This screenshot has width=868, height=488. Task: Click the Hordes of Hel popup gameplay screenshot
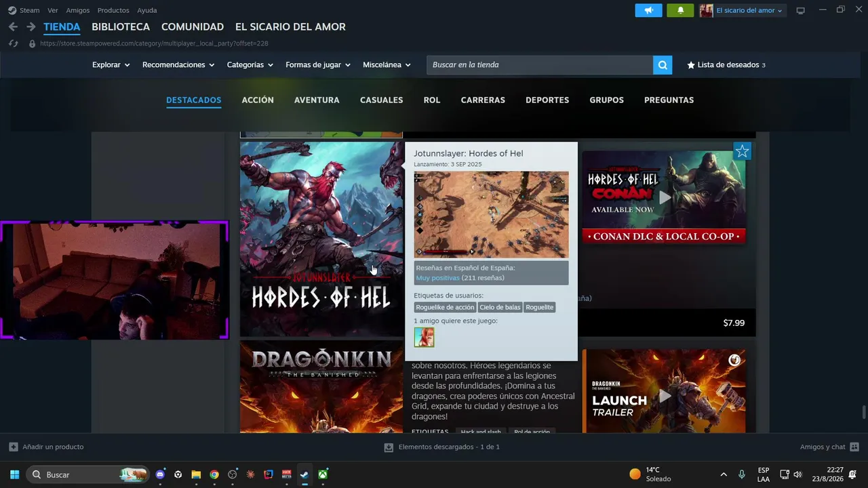pos(492,214)
